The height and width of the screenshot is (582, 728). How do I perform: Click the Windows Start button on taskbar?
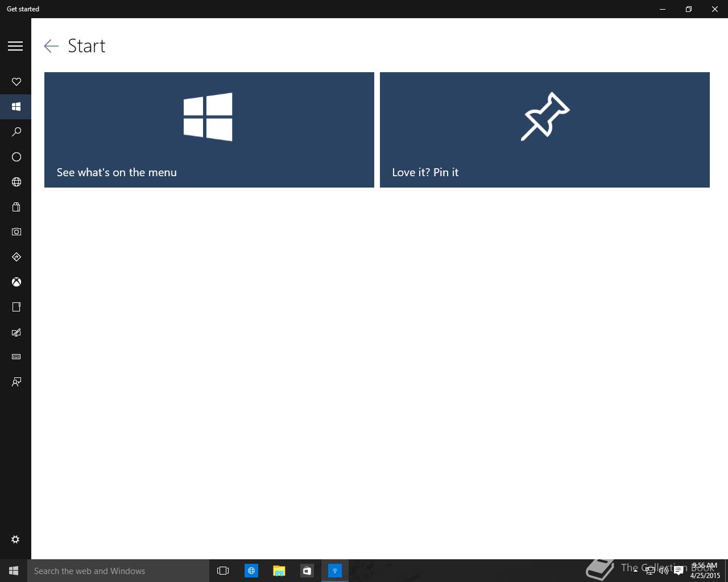pyautogui.click(x=14, y=571)
